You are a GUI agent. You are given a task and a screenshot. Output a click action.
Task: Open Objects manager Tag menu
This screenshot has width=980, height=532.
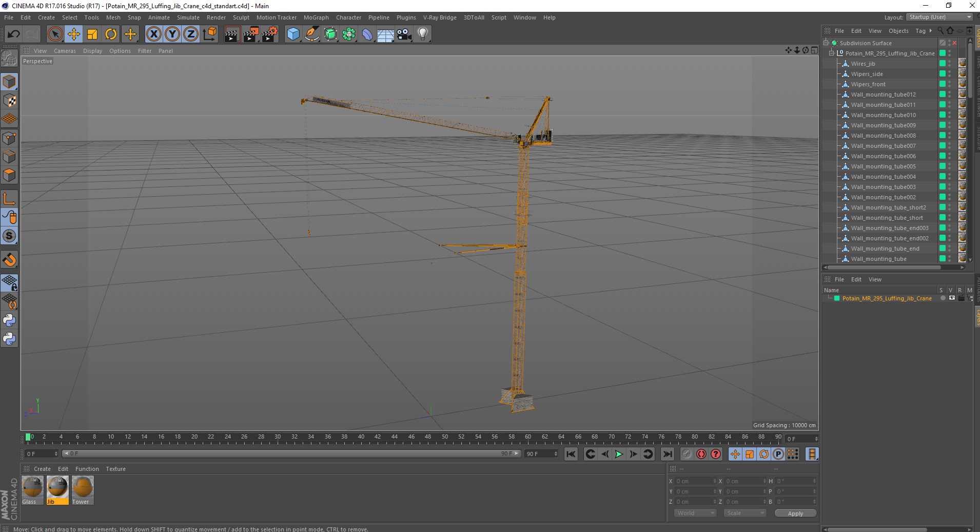[x=920, y=31]
